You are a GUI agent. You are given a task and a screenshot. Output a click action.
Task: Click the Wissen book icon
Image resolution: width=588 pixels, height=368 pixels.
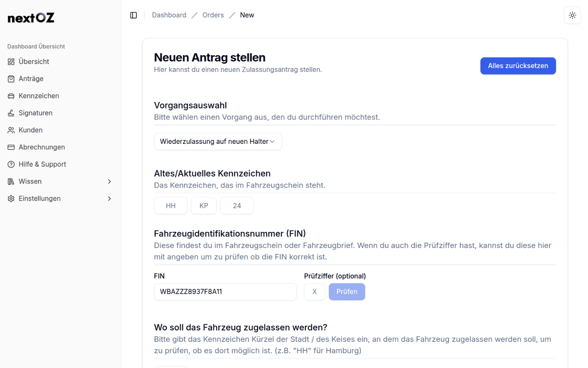[x=11, y=181]
